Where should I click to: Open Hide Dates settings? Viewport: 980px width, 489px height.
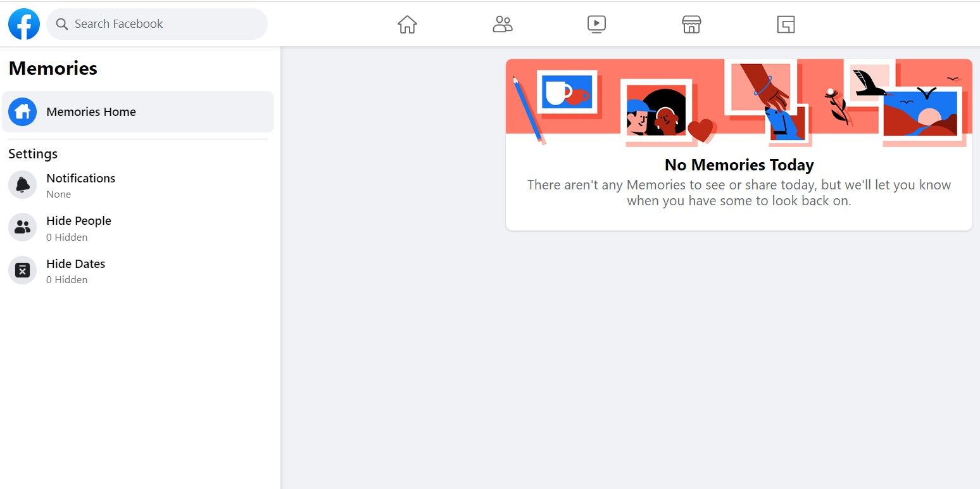tap(75, 264)
